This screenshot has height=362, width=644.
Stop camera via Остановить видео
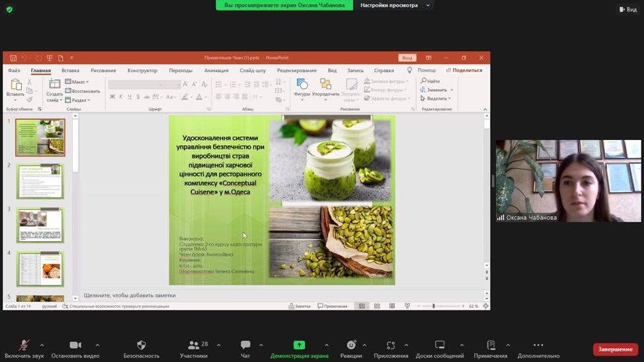click(75, 345)
